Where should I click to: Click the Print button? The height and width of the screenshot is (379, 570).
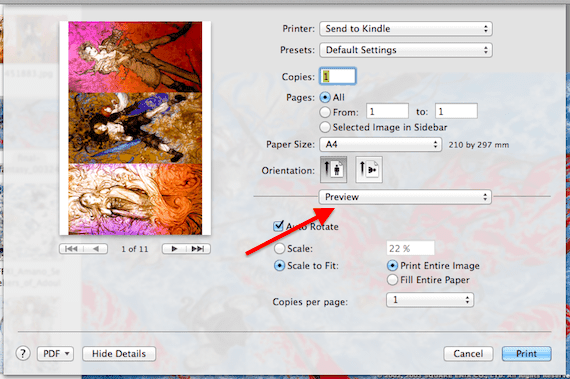pos(526,354)
